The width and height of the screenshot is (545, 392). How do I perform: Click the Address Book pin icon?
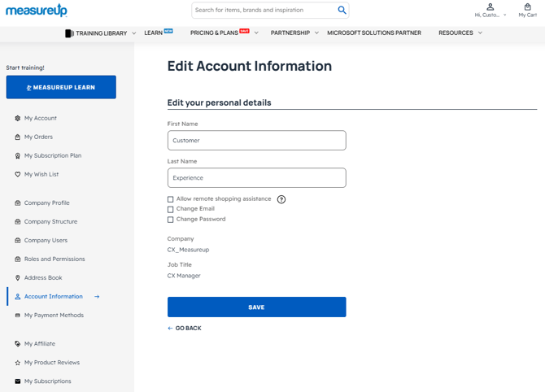[18, 278]
